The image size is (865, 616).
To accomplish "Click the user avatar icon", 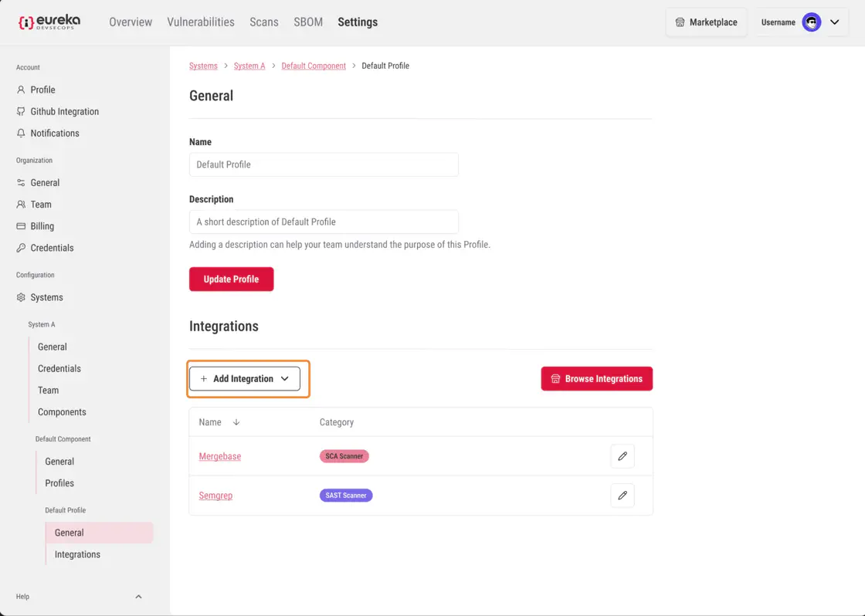I will (x=811, y=22).
